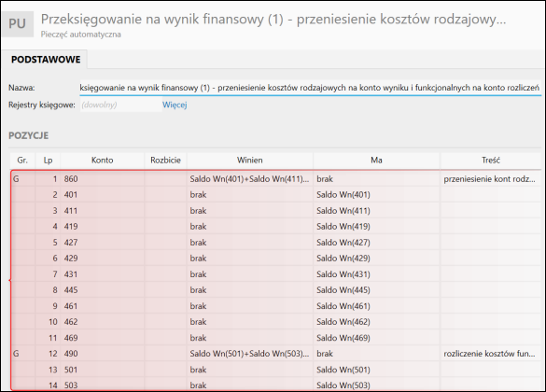
Task: Select row 12 with account 490
Action: click(275, 354)
